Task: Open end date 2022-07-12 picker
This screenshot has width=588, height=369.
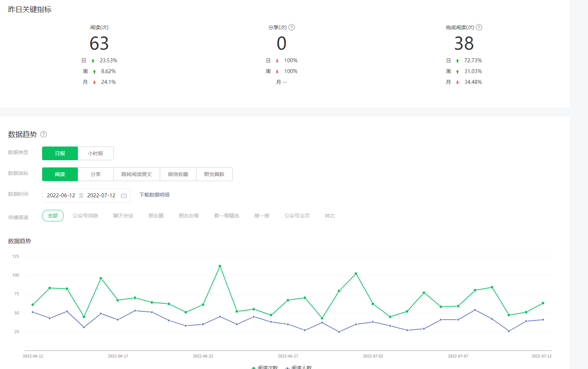Action: click(x=101, y=195)
